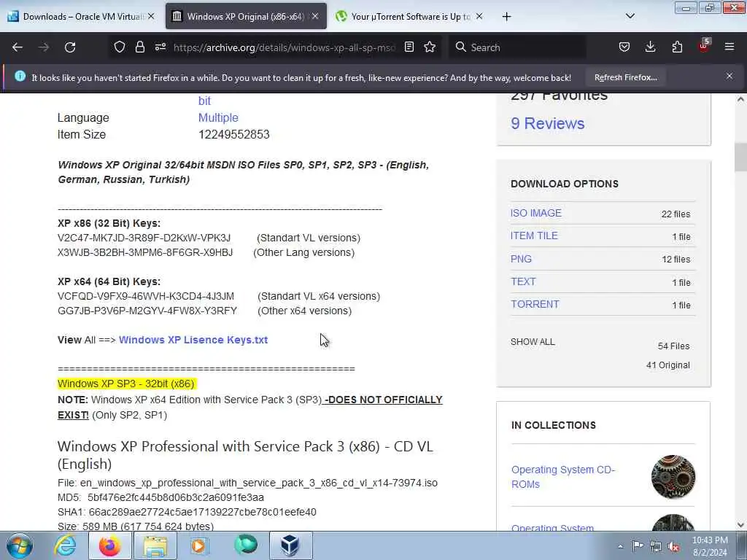The image size is (747, 560).
Task: Open the 9 Reviews link
Action: (547, 123)
